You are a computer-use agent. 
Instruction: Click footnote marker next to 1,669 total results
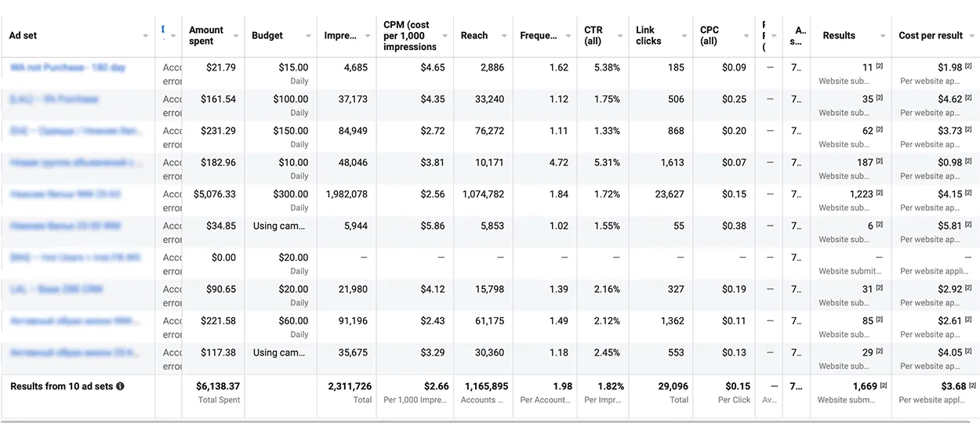click(x=884, y=386)
